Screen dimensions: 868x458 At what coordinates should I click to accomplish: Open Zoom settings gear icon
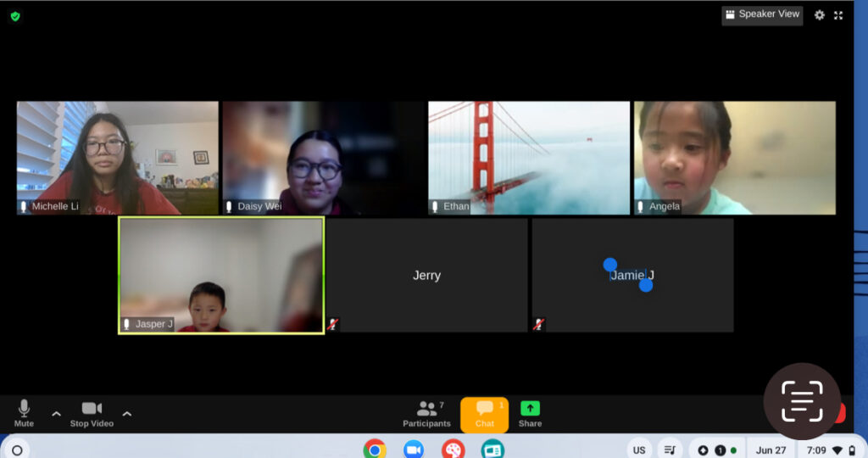click(x=820, y=15)
